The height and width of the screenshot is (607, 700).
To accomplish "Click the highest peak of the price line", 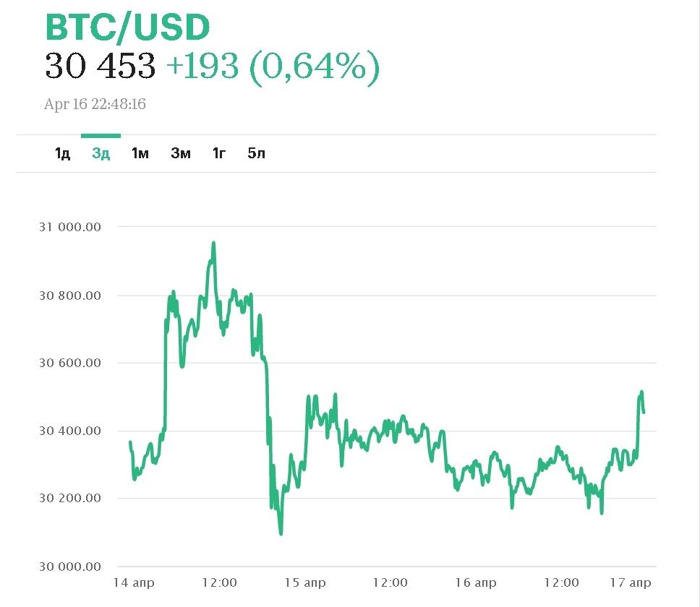I will pyautogui.click(x=213, y=244).
